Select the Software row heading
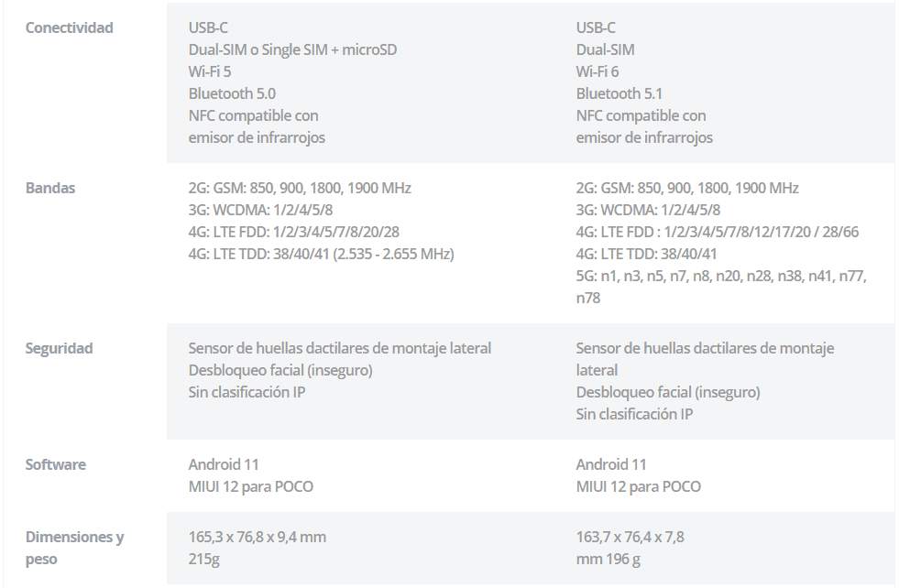 56,464
